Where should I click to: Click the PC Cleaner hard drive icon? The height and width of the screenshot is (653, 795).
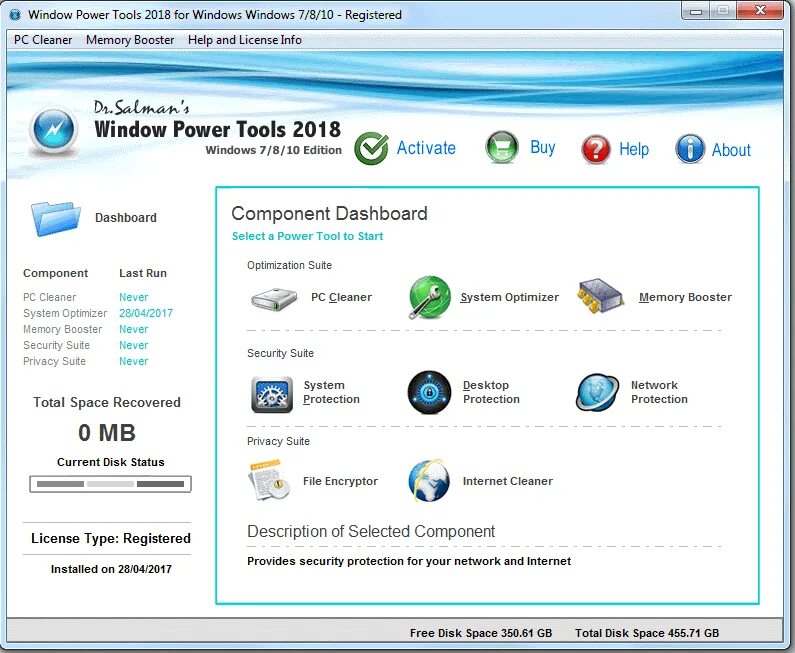point(274,299)
